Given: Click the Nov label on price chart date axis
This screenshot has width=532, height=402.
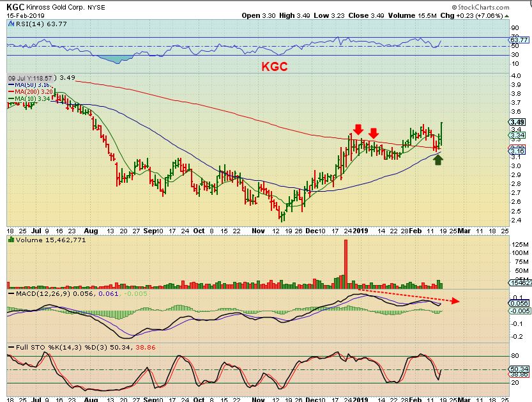Looking at the screenshot, I should pos(258,231).
